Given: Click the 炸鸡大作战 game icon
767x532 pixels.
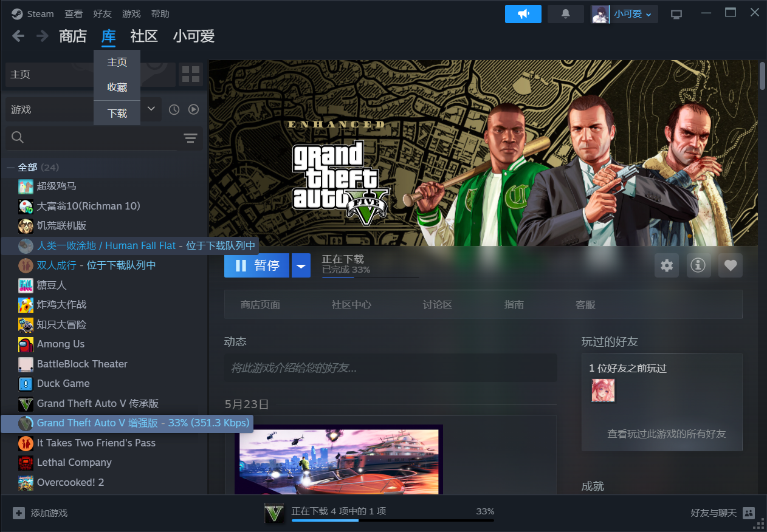Looking at the screenshot, I should 26,305.
